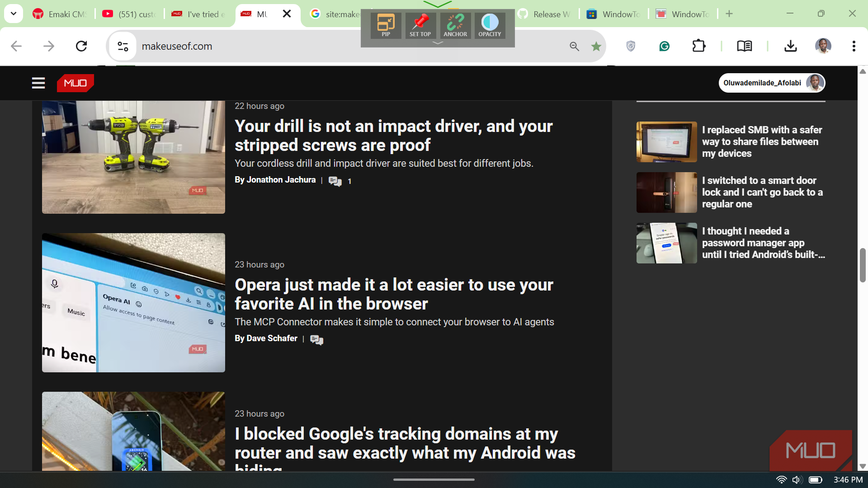Open the taskbar volume icon
This screenshot has height=488, width=868.
[797, 480]
